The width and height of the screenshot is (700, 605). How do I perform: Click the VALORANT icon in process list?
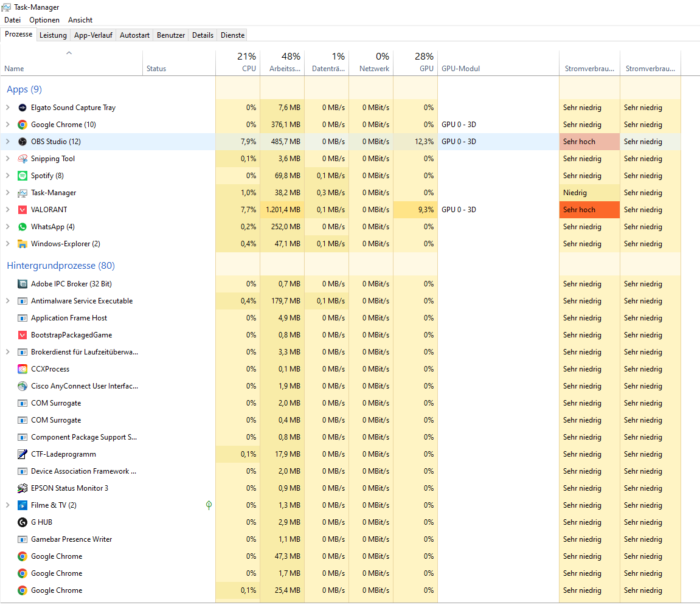coord(23,210)
